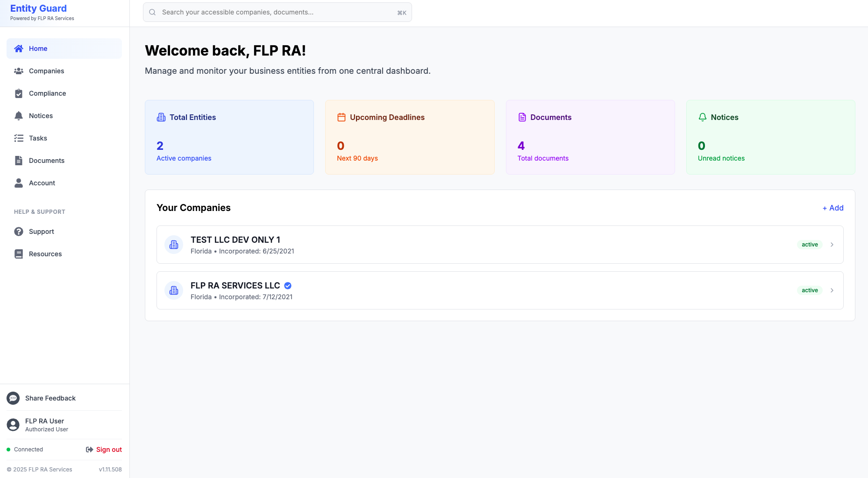The image size is (868, 478).
Task: Click '© 2025 FLP RA Services' footer text
Action: 39,470
